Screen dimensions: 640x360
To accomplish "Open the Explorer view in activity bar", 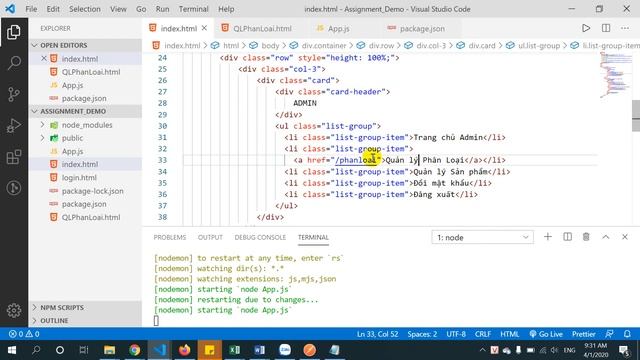I will pyautogui.click(x=14, y=32).
